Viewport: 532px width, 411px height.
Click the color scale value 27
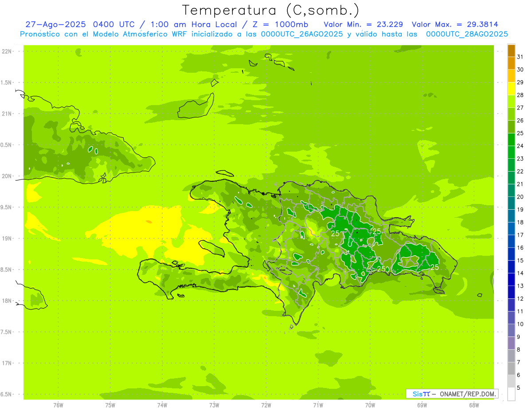[x=520, y=108]
